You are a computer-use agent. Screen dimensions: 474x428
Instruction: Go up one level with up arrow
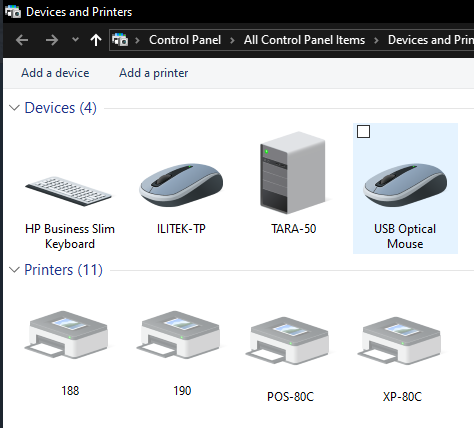[96, 40]
